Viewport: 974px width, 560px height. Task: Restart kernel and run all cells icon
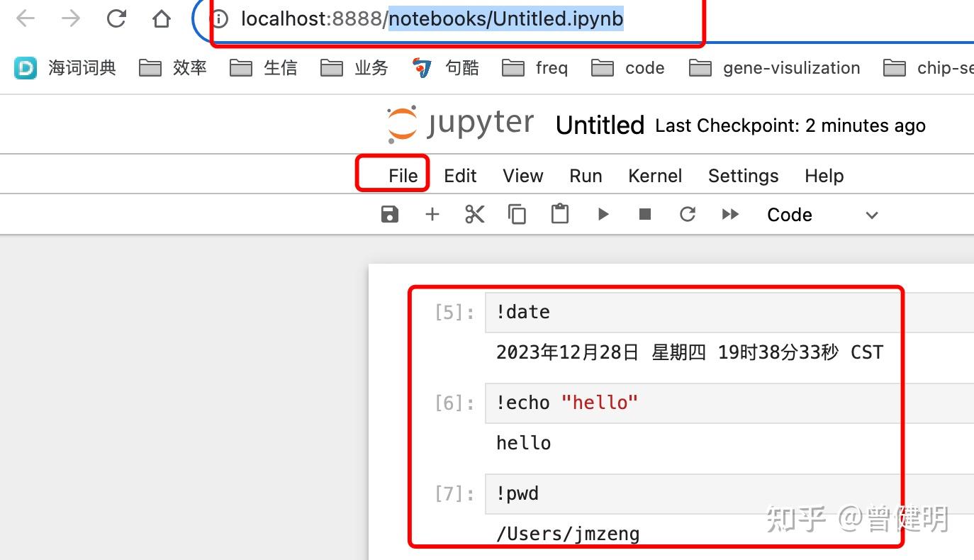coord(730,214)
